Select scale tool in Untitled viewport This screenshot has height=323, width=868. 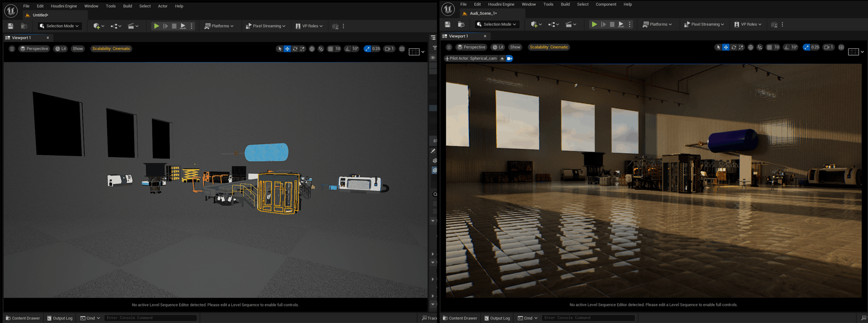pos(302,49)
